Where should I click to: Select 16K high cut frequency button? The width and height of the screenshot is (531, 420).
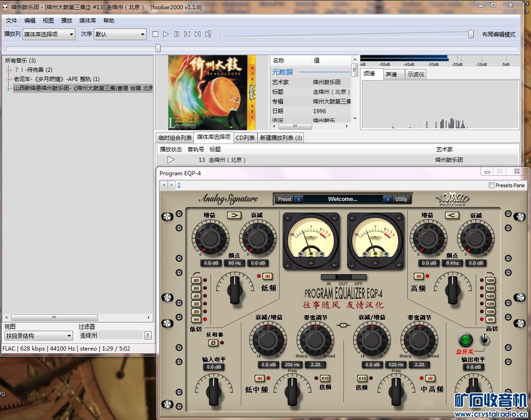point(491,288)
